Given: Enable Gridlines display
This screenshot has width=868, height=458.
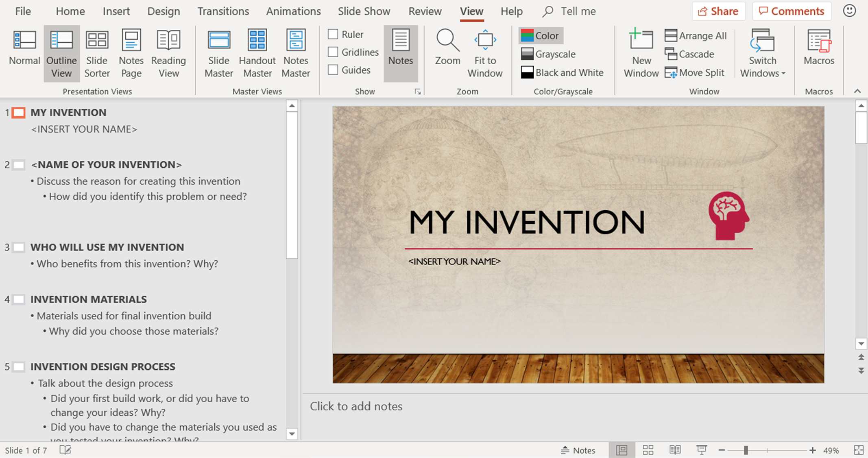Looking at the screenshot, I should click(332, 52).
